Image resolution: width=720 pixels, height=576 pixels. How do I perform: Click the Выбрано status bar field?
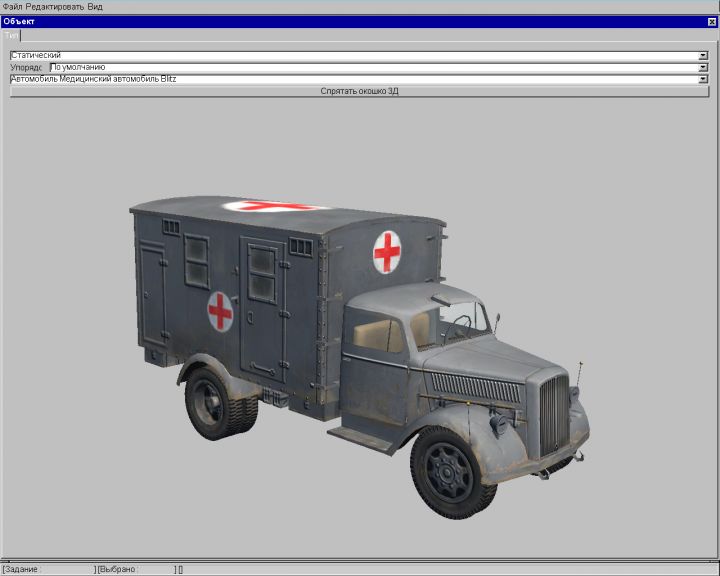[135, 569]
